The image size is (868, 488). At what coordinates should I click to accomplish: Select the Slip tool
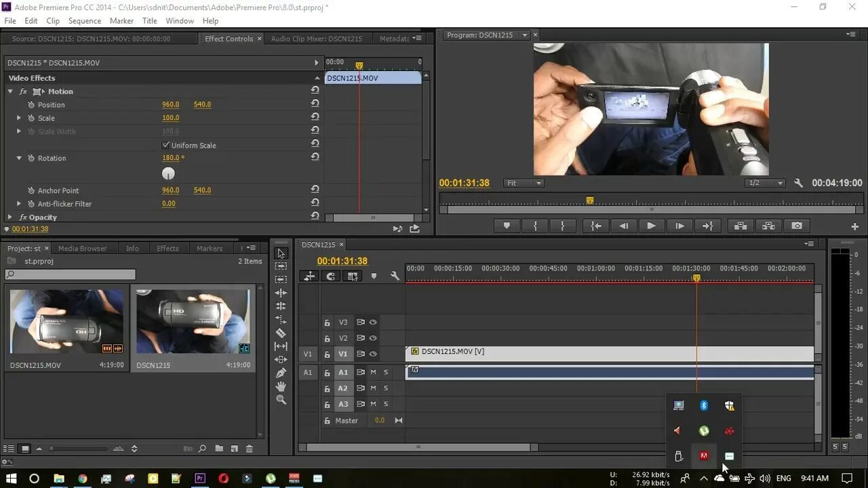pyautogui.click(x=281, y=346)
